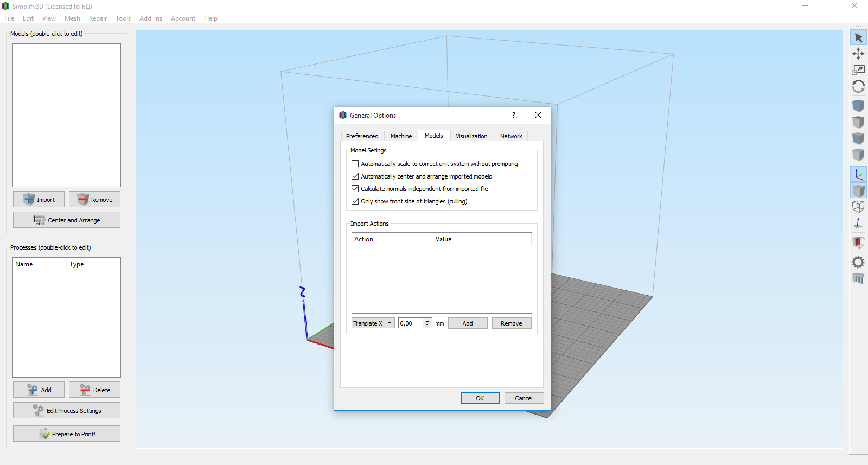Click the import action value field

pyautogui.click(x=411, y=323)
